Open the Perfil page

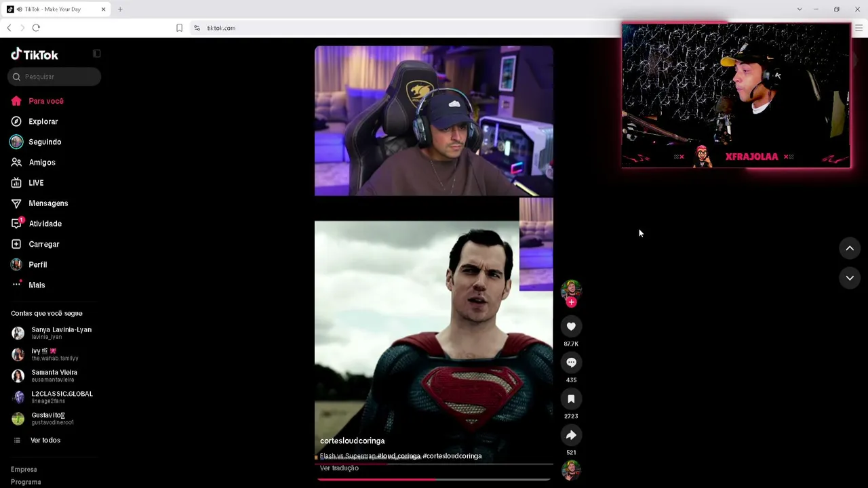[38, 264]
